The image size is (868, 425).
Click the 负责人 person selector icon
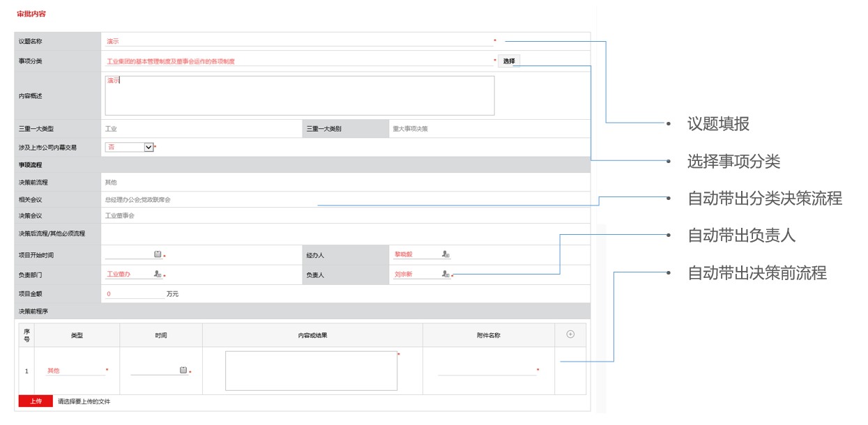click(x=446, y=274)
